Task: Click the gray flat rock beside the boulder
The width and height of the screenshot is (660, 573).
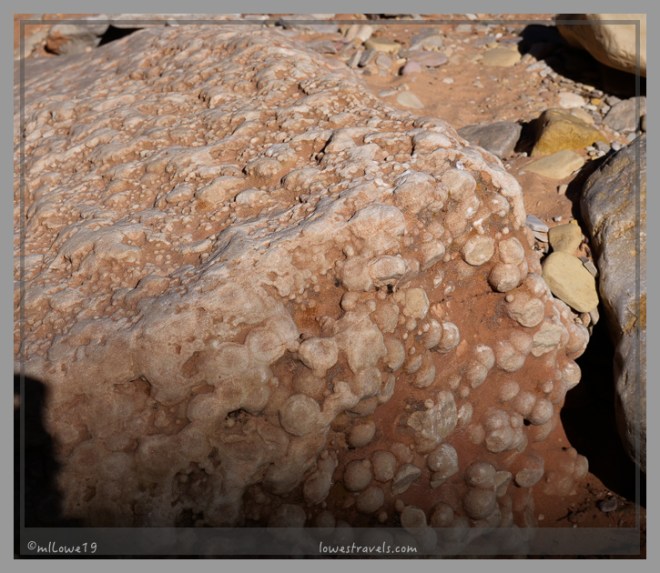Action: point(492,137)
